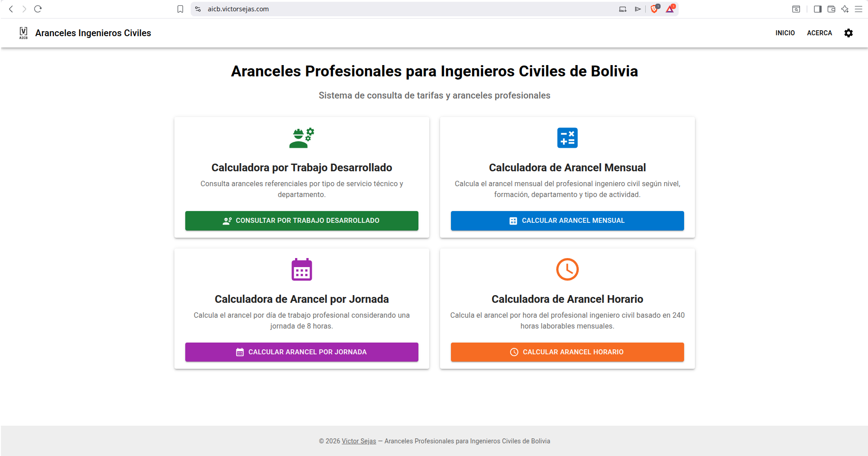Click the AICB logo next to the site title
This screenshot has height=456, width=868.
coord(23,33)
